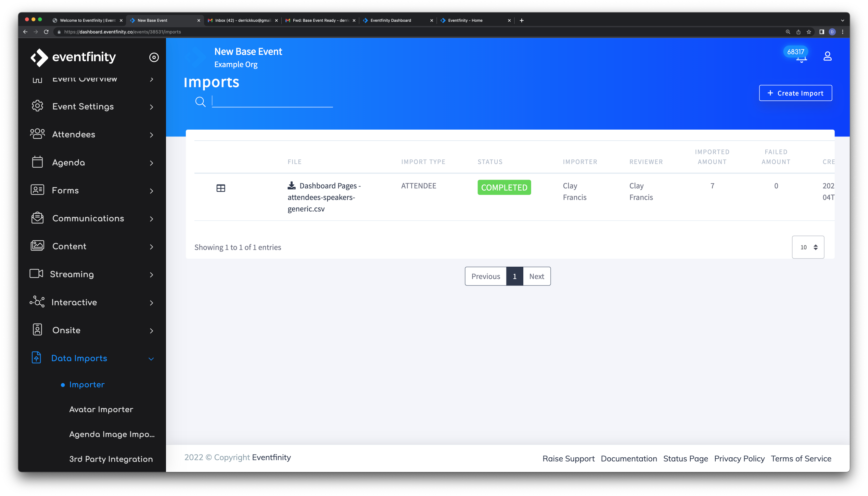This screenshot has width=868, height=496.
Task: Click the search magnifier icon
Action: point(200,102)
